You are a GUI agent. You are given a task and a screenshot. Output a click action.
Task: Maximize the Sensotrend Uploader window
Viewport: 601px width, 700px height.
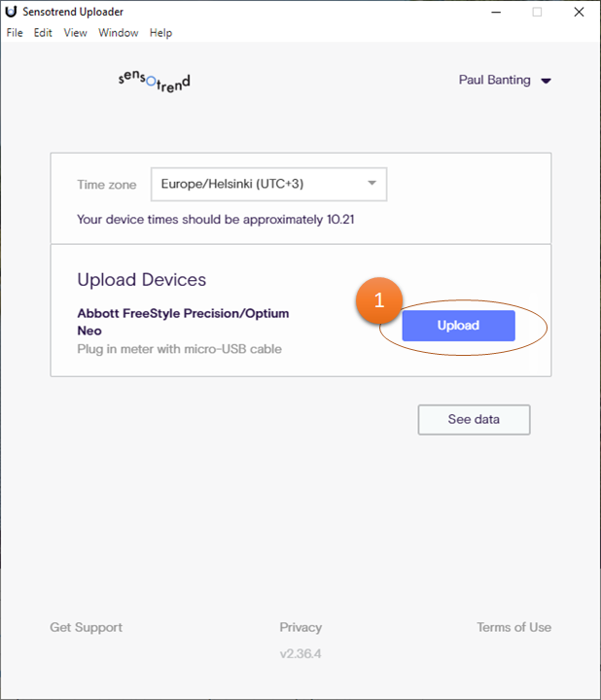[x=537, y=12]
